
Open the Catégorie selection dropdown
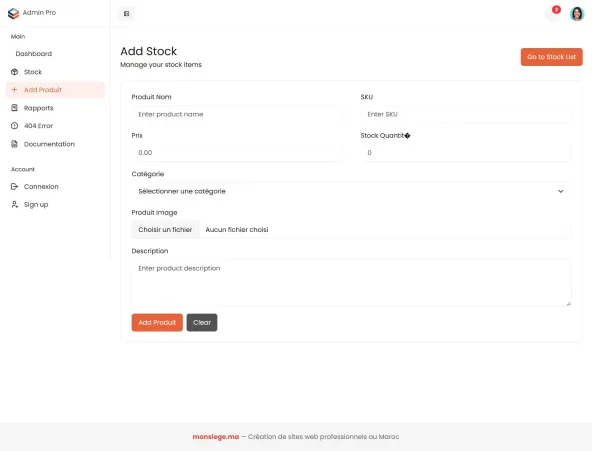coord(351,191)
